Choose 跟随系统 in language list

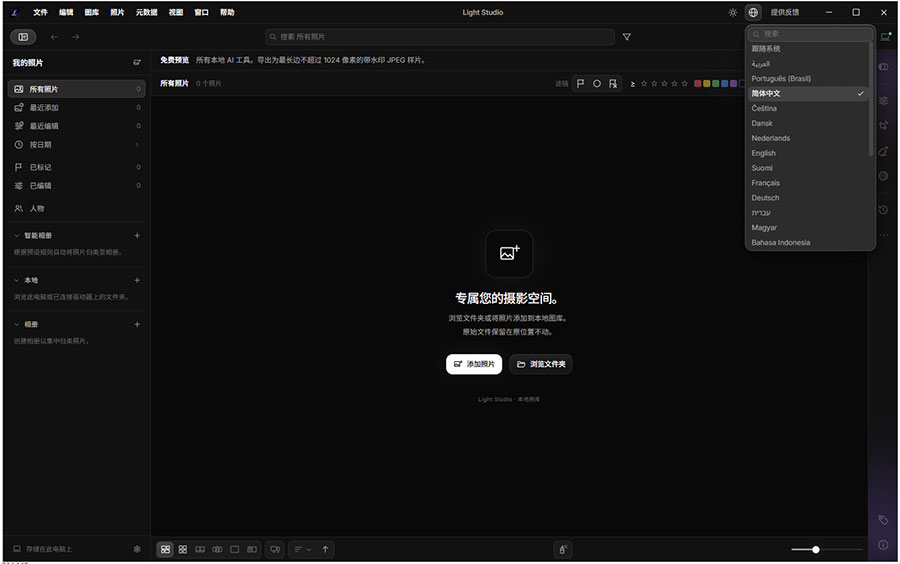click(x=809, y=49)
